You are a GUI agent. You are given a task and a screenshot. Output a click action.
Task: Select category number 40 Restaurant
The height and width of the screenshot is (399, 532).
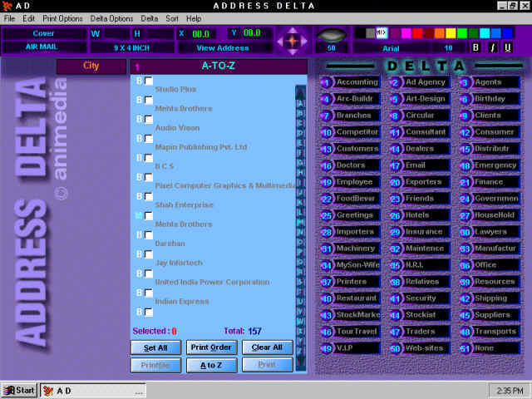351,298
